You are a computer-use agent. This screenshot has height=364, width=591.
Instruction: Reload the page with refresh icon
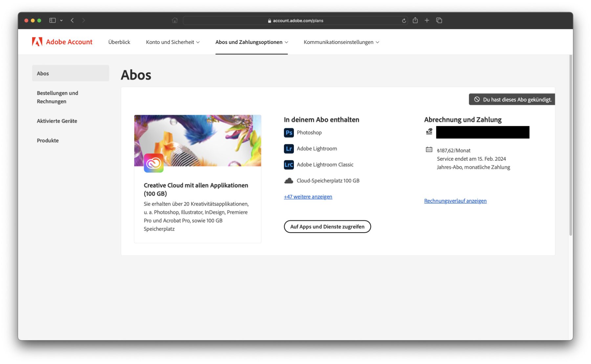[404, 21]
